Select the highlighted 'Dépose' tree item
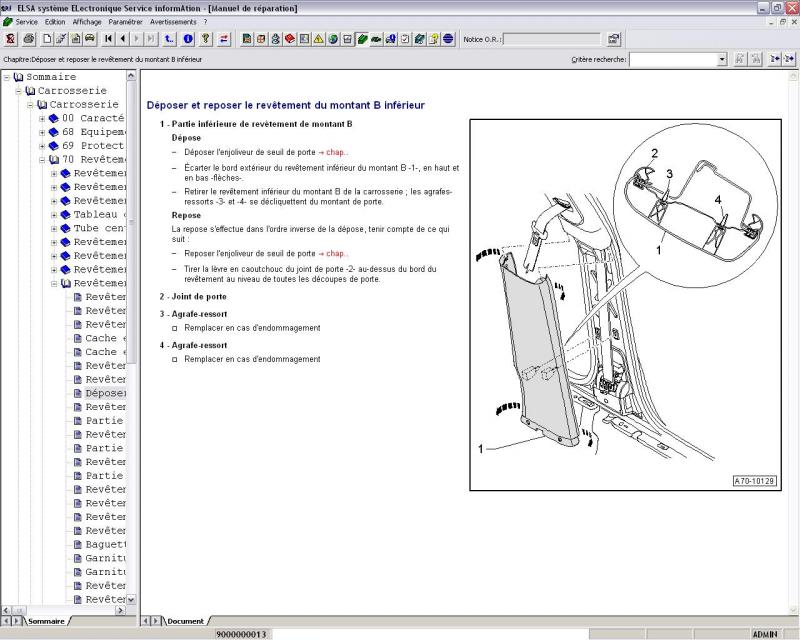Viewport: 800px width, 640px height. (106, 393)
